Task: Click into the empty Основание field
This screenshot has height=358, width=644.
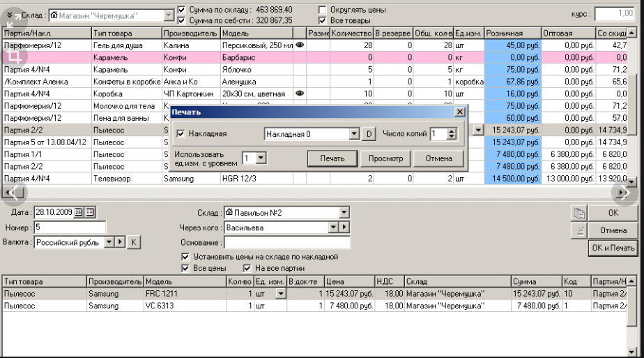Action: pos(287,242)
